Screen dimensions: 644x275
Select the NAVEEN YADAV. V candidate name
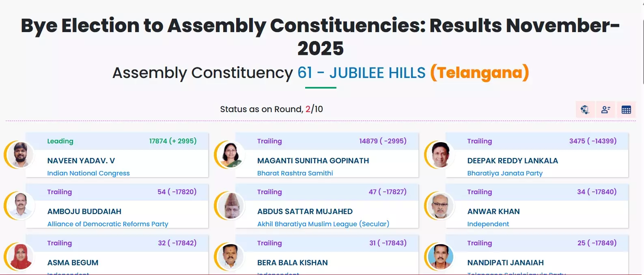pyautogui.click(x=81, y=161)
